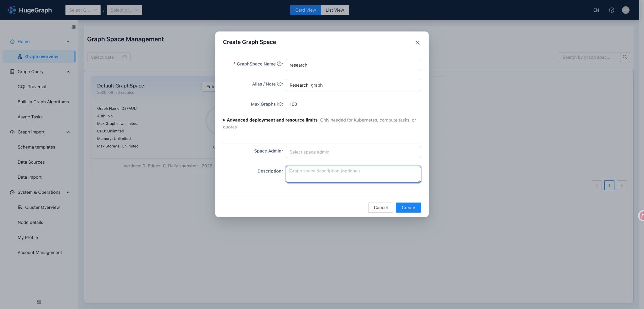Screen dimensions: 644x309
Task: Collapse sidebar with top fold icon
Action: [74, 27]
